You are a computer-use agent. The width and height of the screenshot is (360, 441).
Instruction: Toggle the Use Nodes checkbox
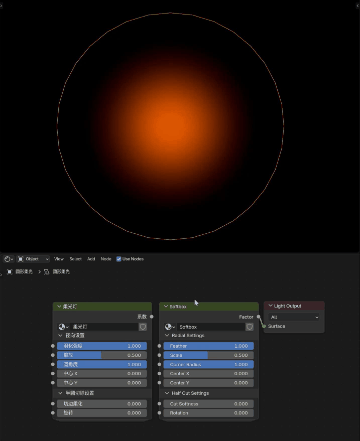(x=119, y=259)
